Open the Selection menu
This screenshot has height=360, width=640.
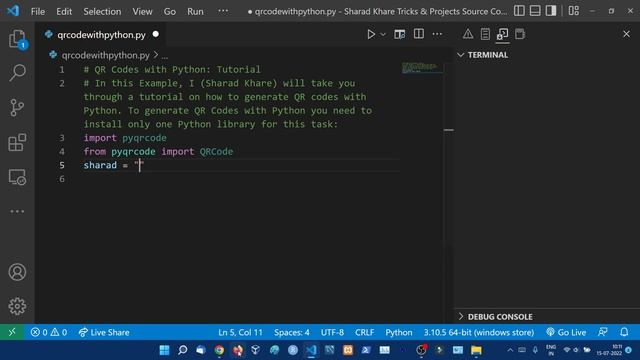[x=102, y=11]
